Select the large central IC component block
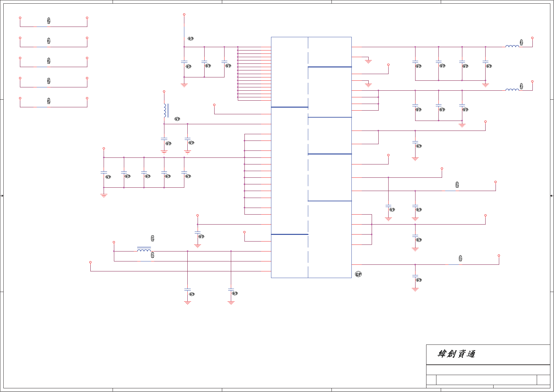The width and height of the screenshot is (554, 392). tap(311, 157)
